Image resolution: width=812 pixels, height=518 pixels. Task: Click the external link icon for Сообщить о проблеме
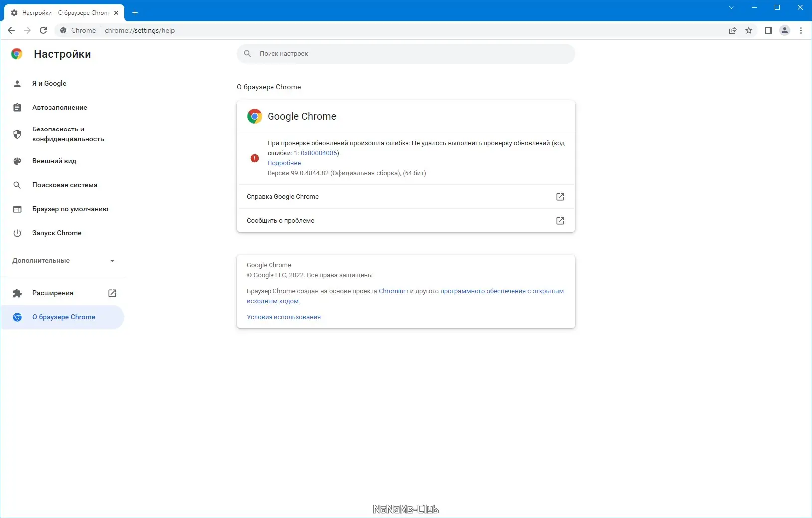tap(560, 221)
